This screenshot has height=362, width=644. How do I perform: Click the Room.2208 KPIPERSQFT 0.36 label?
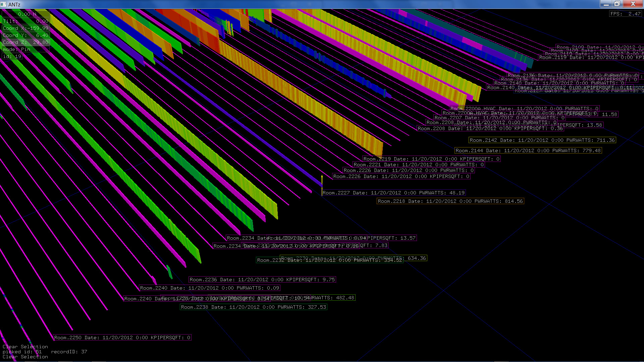click(x=490, y=128)
